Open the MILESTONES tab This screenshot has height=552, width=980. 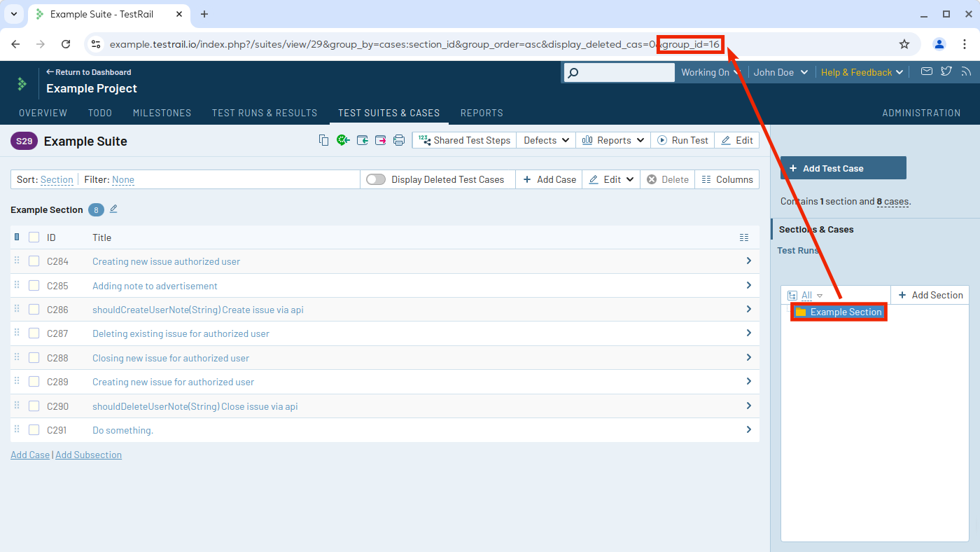coord(162,113)
